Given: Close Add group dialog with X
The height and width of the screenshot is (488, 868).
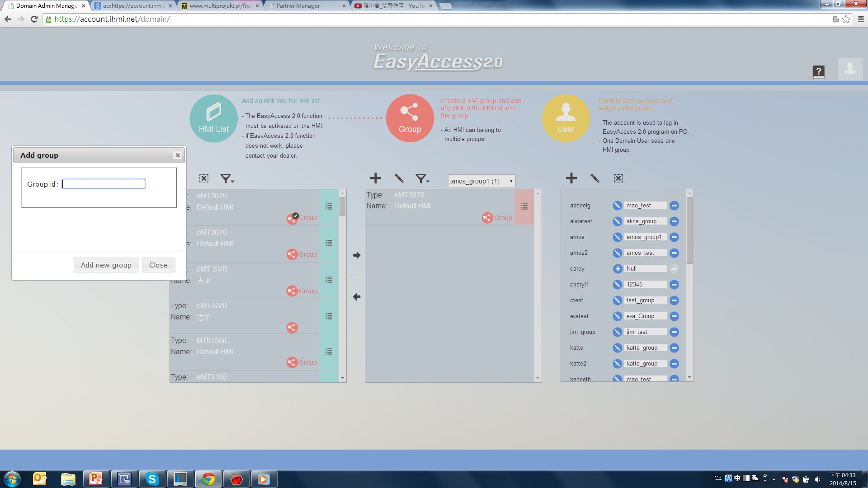Looking at the screenshot, I should click(178, 155).
